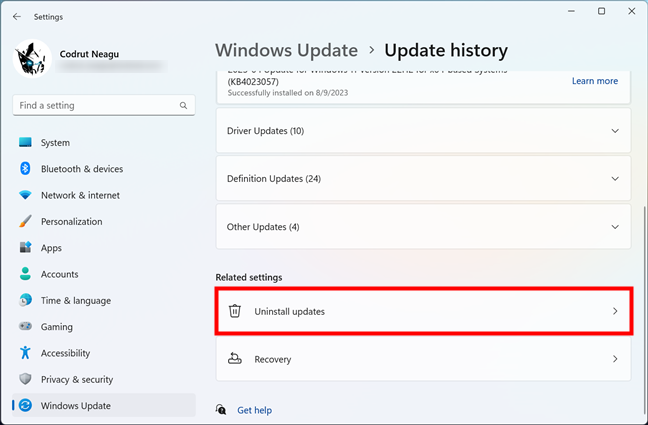
Task: Click the System monitor icon
Action: (x=25, y=142)
